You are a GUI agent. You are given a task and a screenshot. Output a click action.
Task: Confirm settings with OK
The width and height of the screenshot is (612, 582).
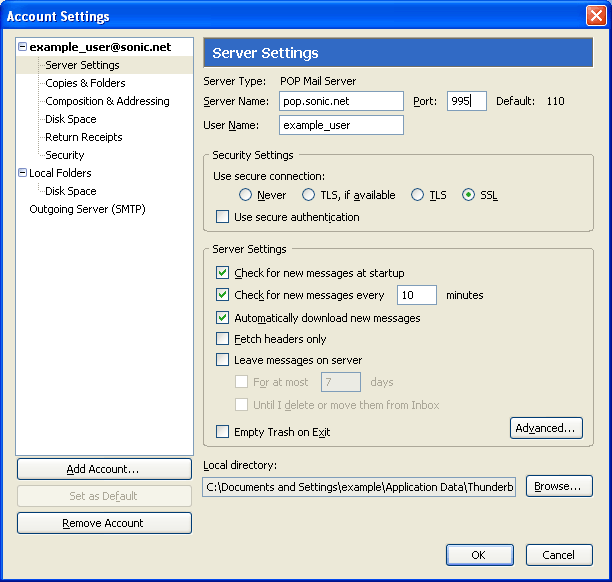(480, 555)
